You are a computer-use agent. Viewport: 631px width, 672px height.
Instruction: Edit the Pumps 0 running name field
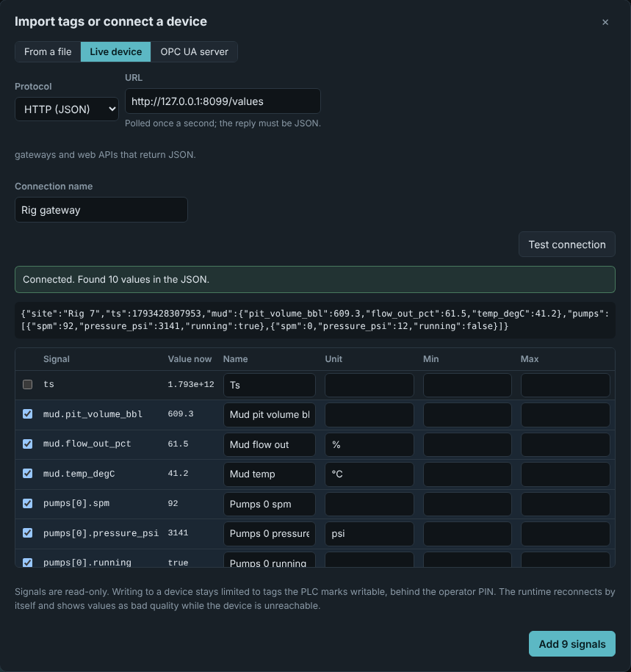click(269, 560)
